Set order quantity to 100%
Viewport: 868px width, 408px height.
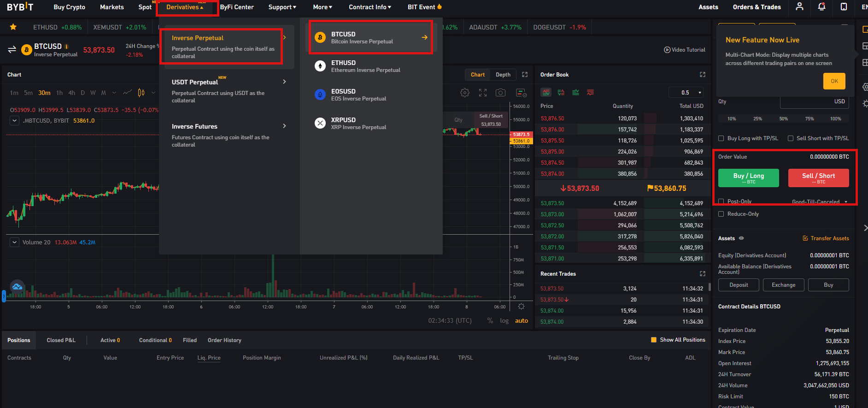(836, 118)
